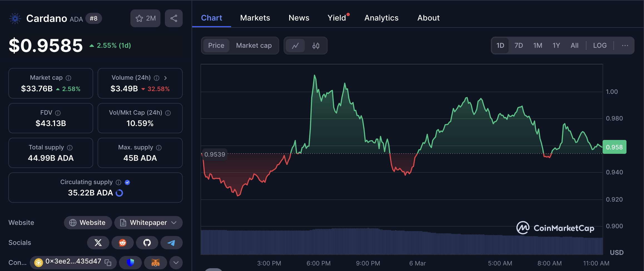
Task: Open Cardano's GitHub social link
Action: 147,243
